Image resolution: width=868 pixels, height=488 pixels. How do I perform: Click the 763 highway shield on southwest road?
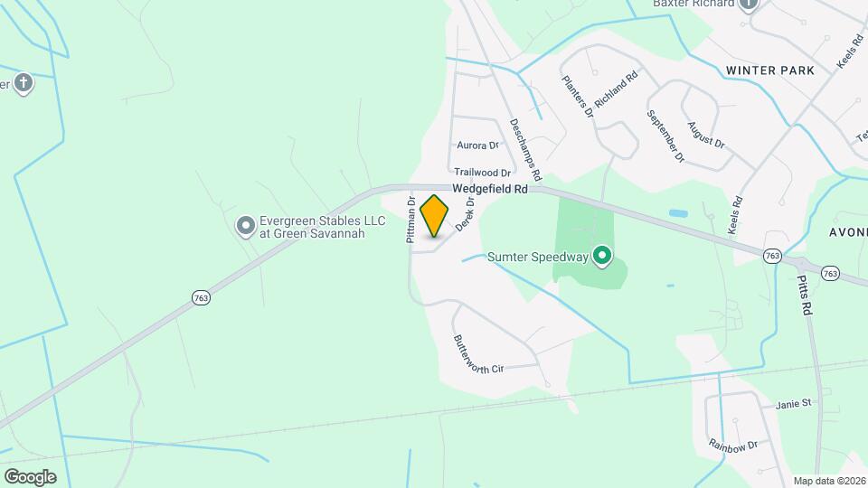pos(201,297)
